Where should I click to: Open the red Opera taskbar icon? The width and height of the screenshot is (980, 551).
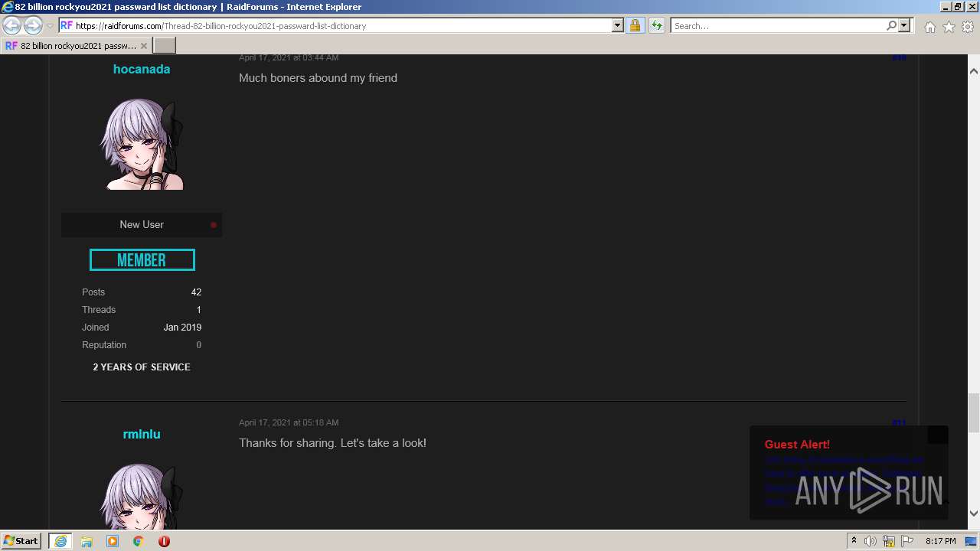[164, 541]
